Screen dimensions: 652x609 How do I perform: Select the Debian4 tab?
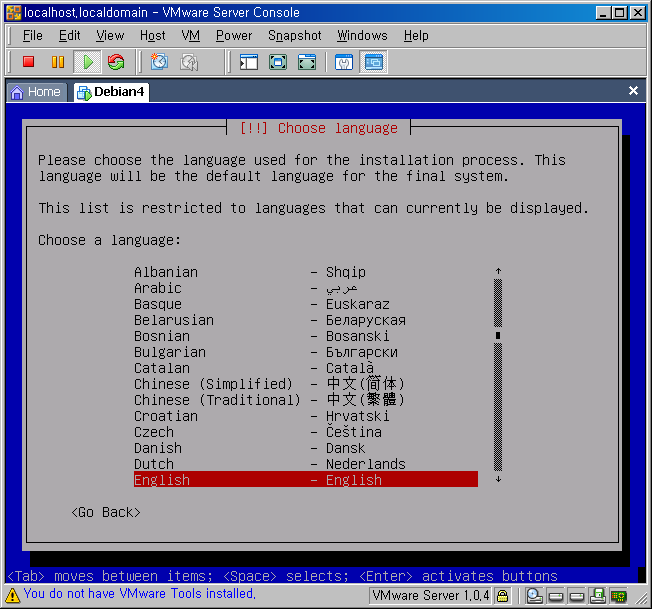[110, 91]
